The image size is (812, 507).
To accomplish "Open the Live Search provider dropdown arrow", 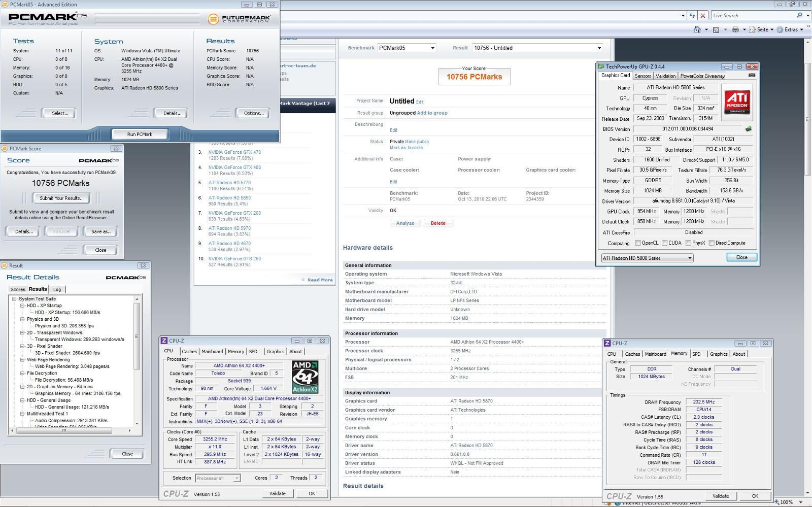I will click(807, 16).
